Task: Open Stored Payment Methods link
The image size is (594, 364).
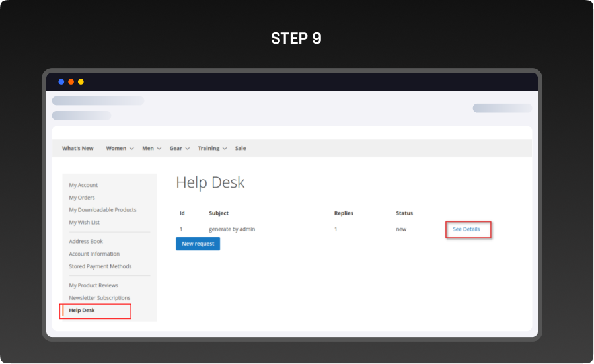Action: pyautogui.click(x=100, y=267)
